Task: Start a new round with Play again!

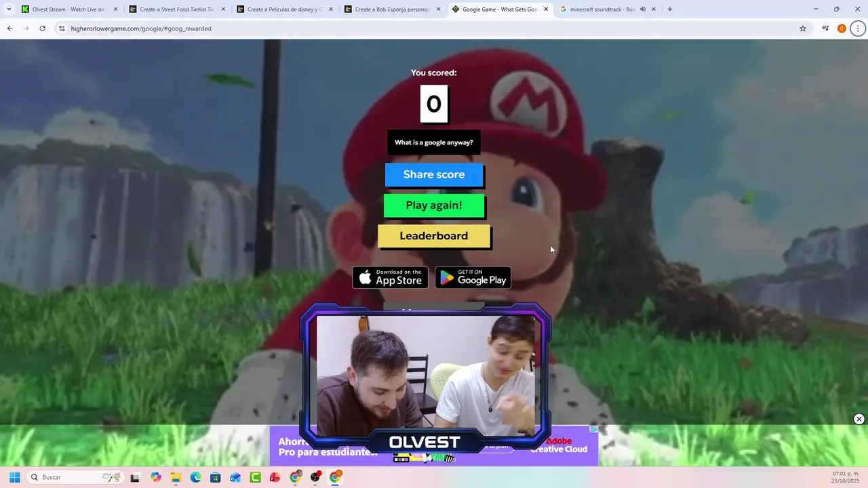Action: click(x=434, y=205)
